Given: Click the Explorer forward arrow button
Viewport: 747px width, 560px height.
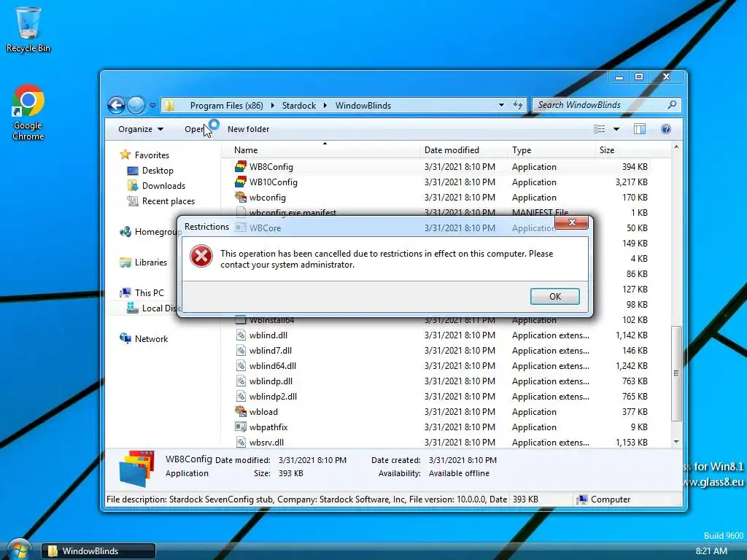Looking at the screenshot, I should pyautogui.click(x=136, y=105).
